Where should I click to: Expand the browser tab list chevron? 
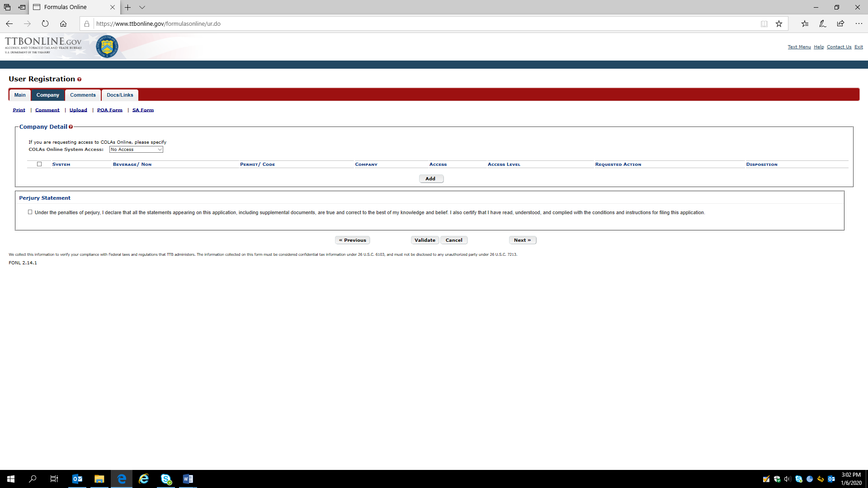pos(142,7)
